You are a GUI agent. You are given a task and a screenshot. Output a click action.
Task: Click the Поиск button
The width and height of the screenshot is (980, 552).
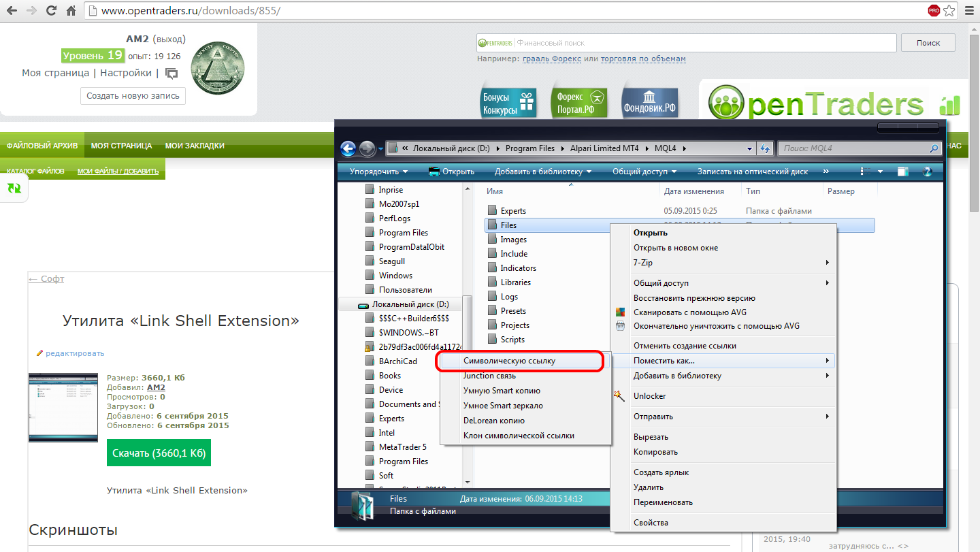[928, 42]
